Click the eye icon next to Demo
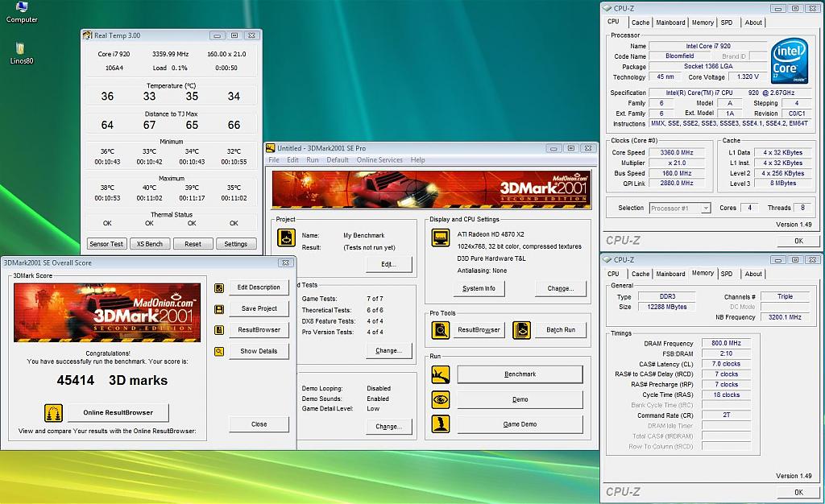The image size is (825, 504). pos(441,399)
